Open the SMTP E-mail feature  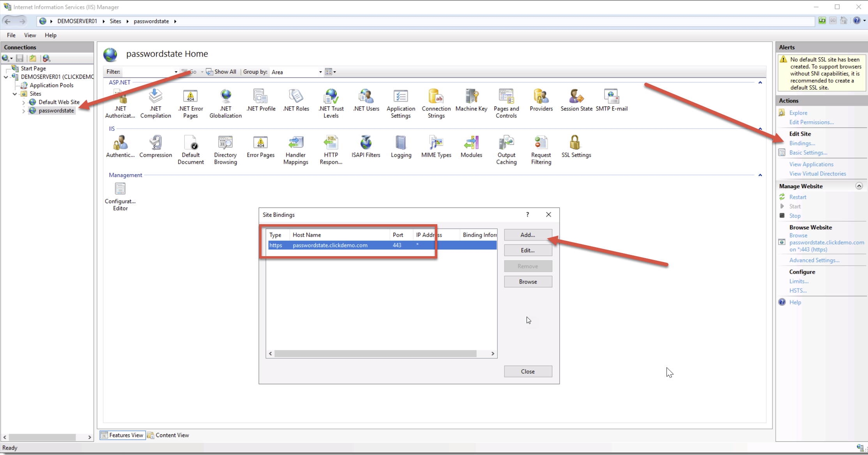point(612,100)
